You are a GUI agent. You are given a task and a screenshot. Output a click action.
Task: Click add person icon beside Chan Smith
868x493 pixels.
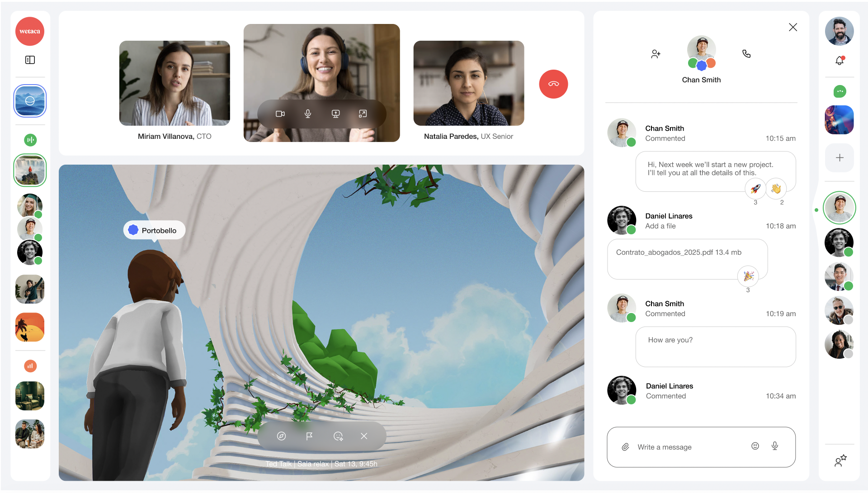pos(656,54)
